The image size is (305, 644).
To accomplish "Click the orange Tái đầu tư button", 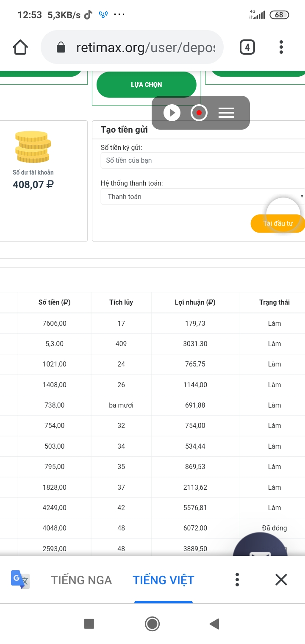I will click(277, 223).
